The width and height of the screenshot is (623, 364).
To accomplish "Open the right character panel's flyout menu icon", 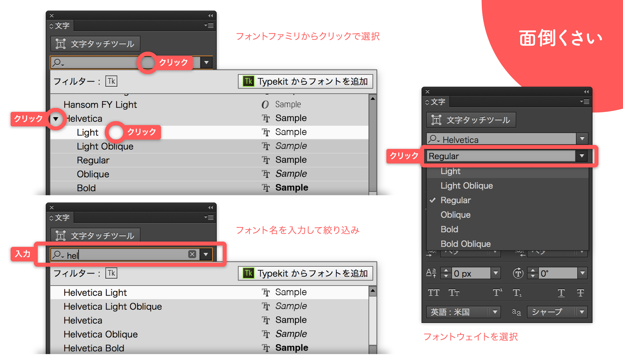I will pos(585,101).
